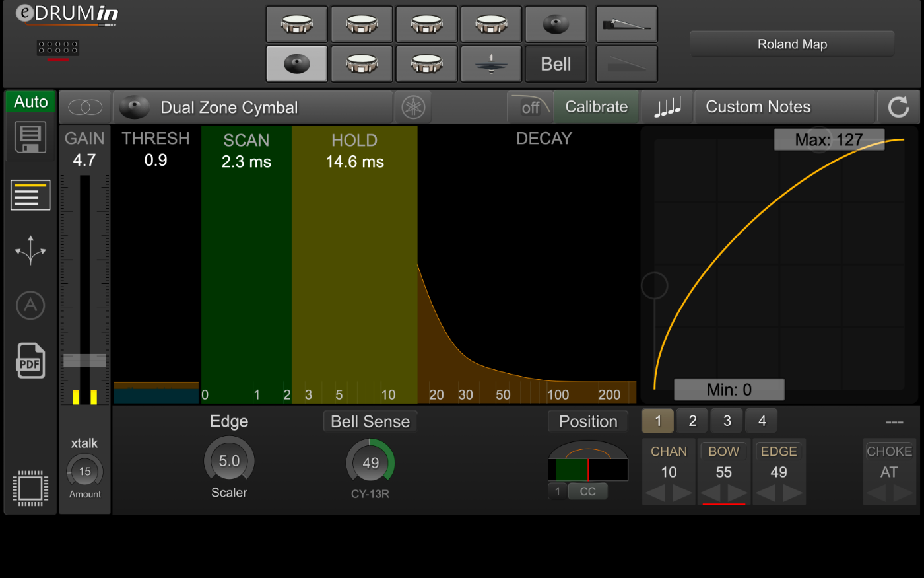This screenshot has width=924, height=578.
Task: Click the Edge Scaler knob
Action: 229,461
